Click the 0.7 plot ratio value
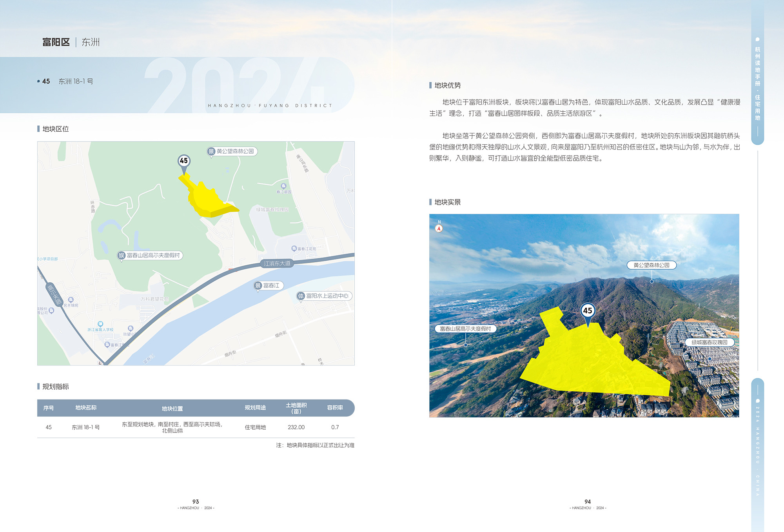Image resolution: width=784 pixels, height=532 pixels. 335,427
